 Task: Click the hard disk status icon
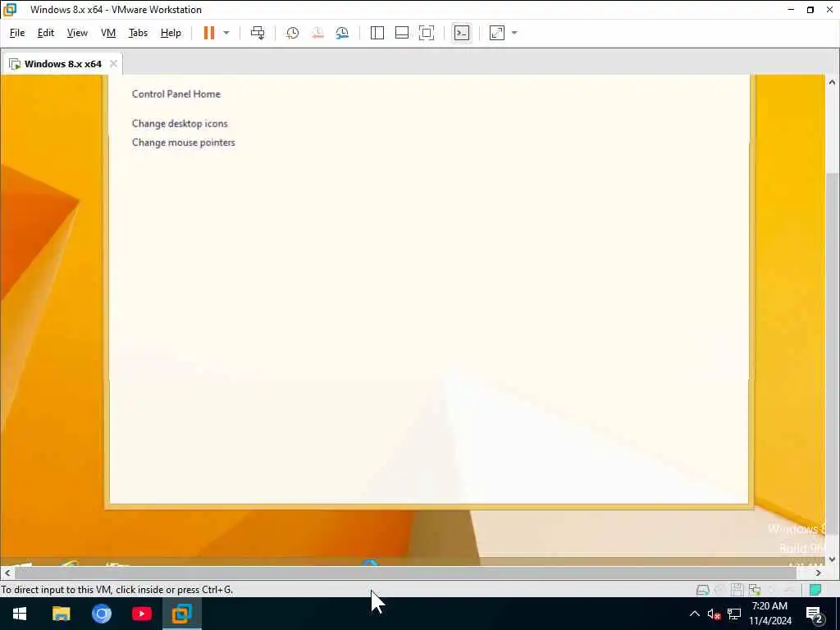click(x=702, y=590)
